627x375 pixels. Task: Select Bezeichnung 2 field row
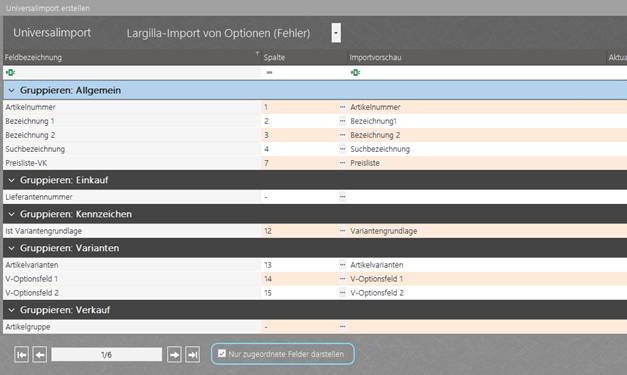[315, 135]
